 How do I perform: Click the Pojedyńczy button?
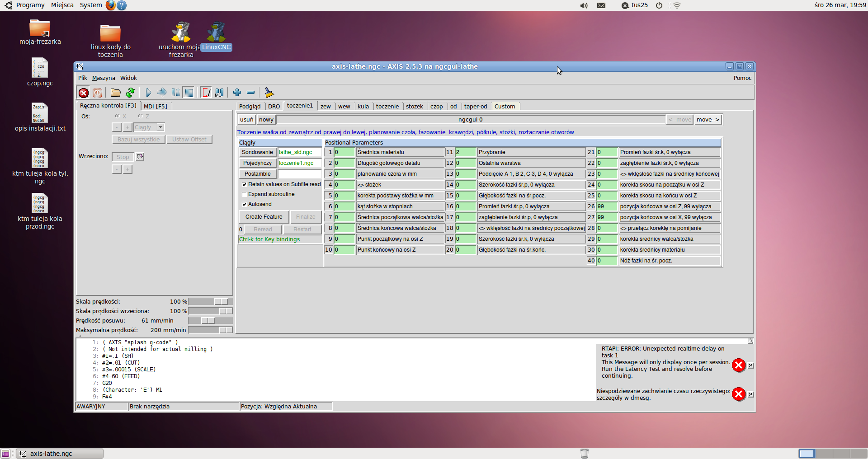click(257, 163)
